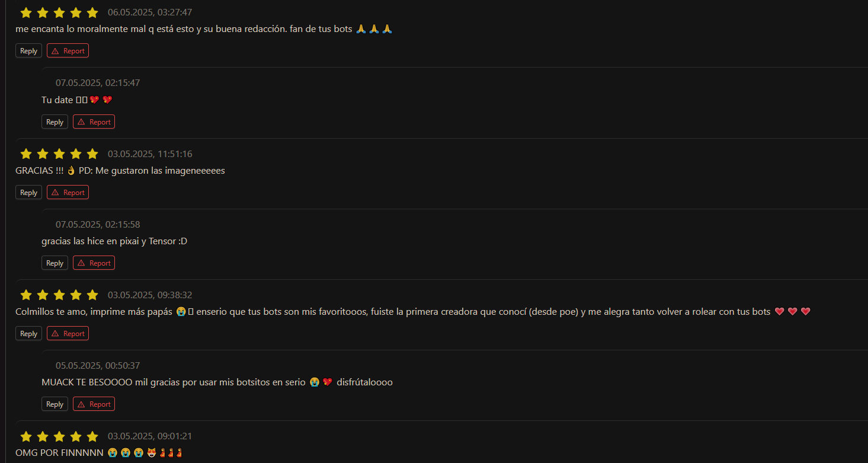Click the first star of the 03.05.2025 11:51:16 review
This screenshot has height=463, width=868.
click(x=26, y=154)
